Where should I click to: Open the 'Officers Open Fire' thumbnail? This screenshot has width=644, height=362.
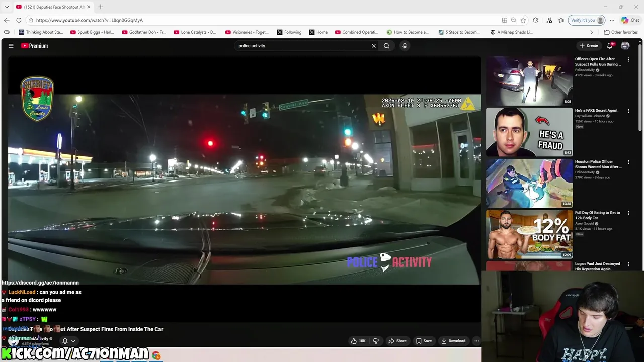pos(529,80)
